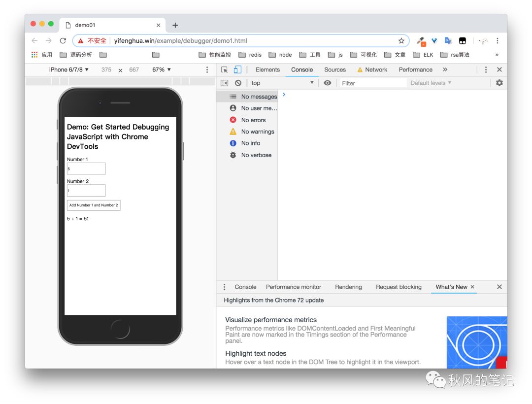Toggle the console sidebar
532x404 pixels.
(224, 83)
